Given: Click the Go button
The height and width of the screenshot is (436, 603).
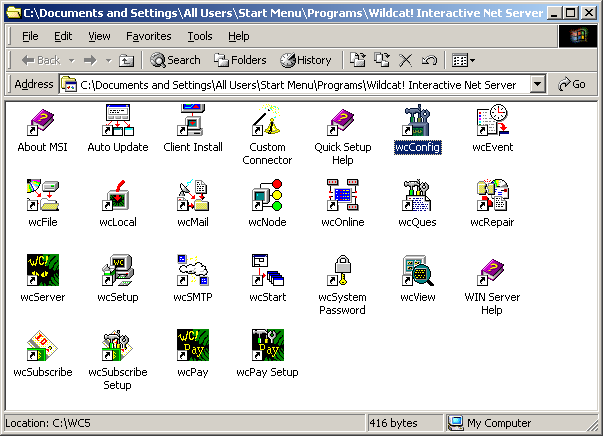Looking at the screenshot, I should [x=571, y=84].
